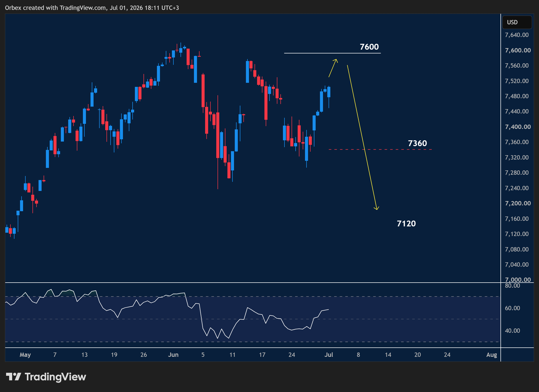Click the 7,400.00 price axis value

(518, 127)
